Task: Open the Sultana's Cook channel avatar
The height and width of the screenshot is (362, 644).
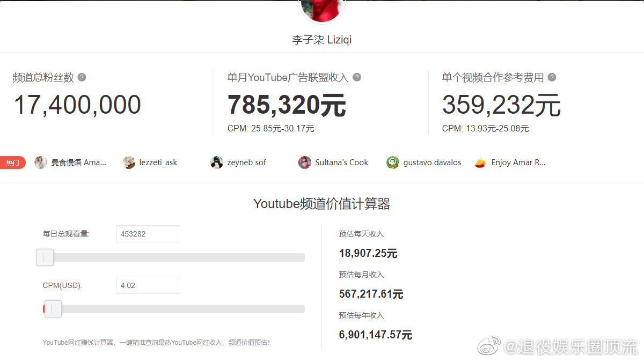Action: pos(305,162)
